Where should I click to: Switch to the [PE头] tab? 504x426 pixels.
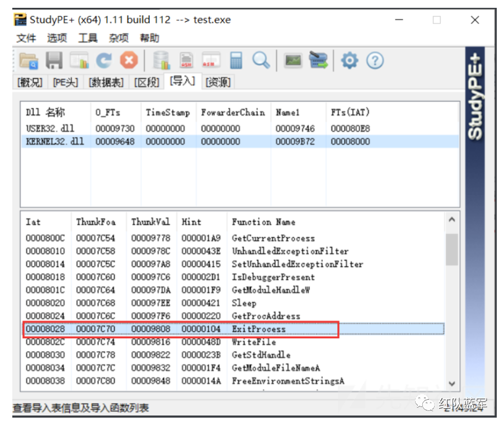point(65,82)
